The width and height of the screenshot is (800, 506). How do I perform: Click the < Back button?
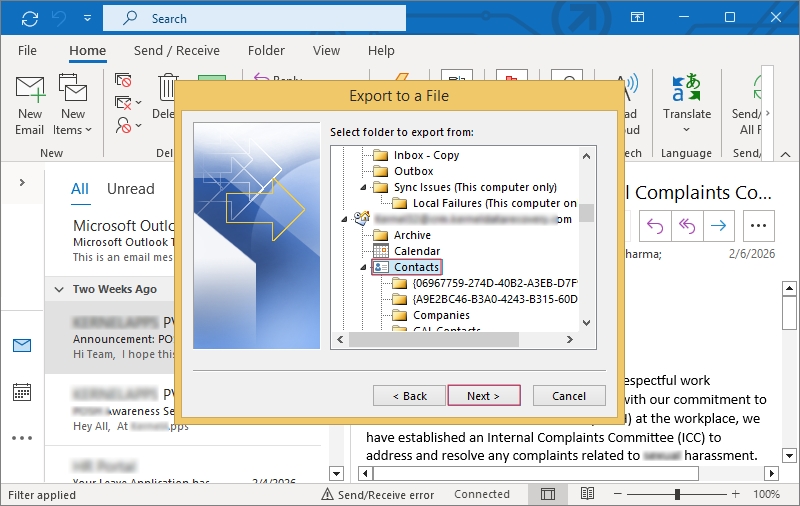[x=409, y=396]
